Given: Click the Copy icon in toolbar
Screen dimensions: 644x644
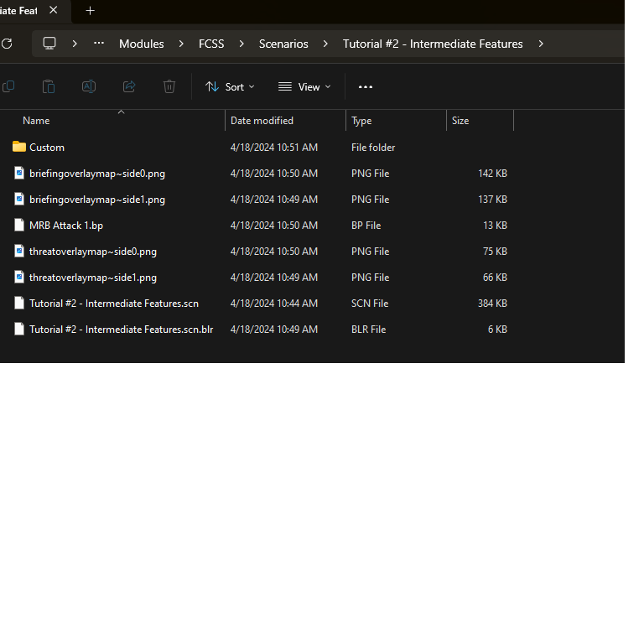Looking at the screenshot, I should tap(8, 86).
